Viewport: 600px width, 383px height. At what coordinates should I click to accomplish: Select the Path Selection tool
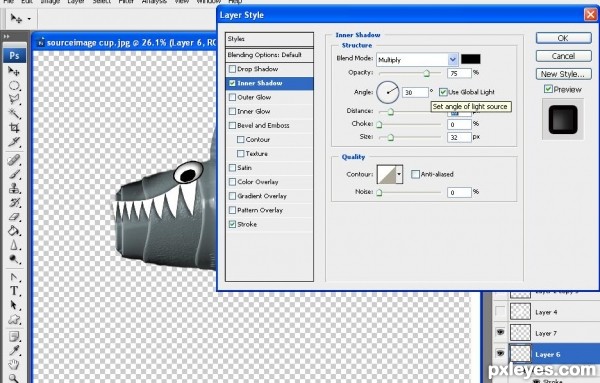(14, 305)
